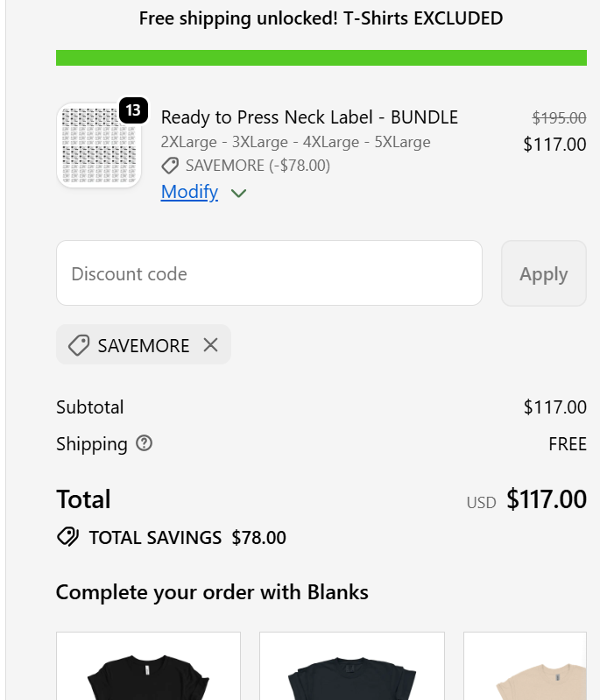Image resolution: width=600 pixels, height=700 pixels.
Task: Click the strikethrough $195.00 original price
Action: (559, 118)
